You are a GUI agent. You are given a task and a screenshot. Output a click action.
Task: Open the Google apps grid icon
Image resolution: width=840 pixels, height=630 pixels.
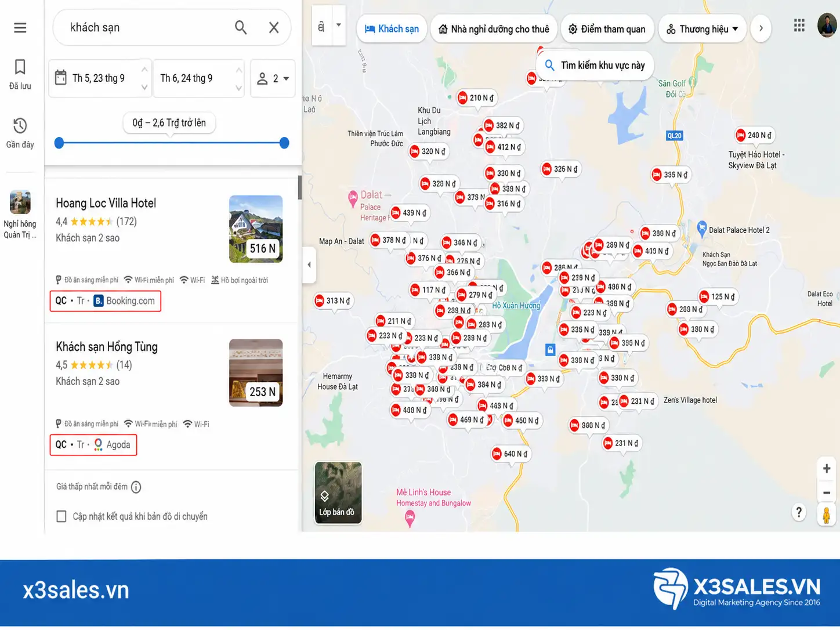[x=799, y=25]
